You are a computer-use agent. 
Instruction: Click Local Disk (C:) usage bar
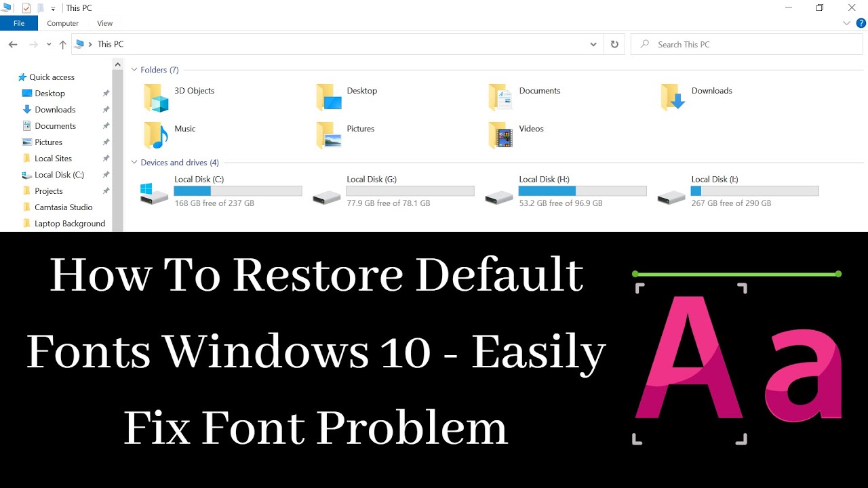tap(238, 191)
